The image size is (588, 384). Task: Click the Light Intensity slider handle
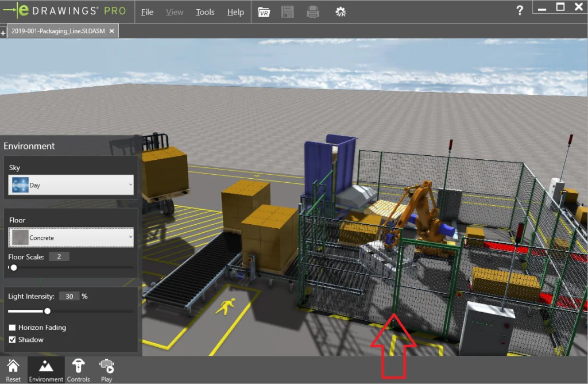pyautogui.click(x=48, y=311)
